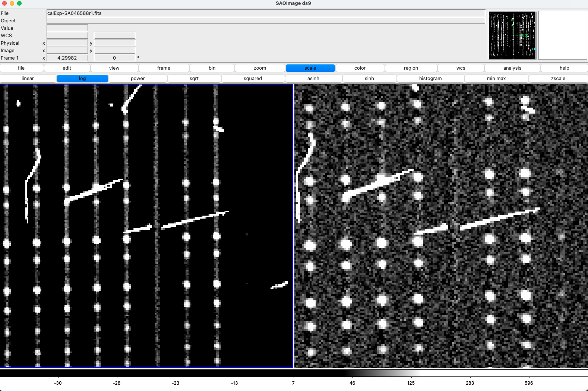Viewport: 588px width, 391px height.
Task: Apply min max scale limits
Action: (x=496, y=79)
